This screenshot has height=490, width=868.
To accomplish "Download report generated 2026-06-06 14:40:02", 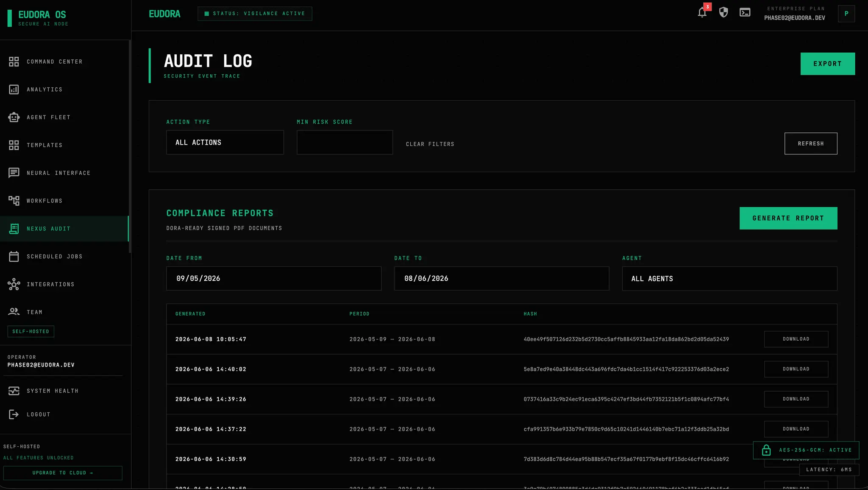I will 796,369.
